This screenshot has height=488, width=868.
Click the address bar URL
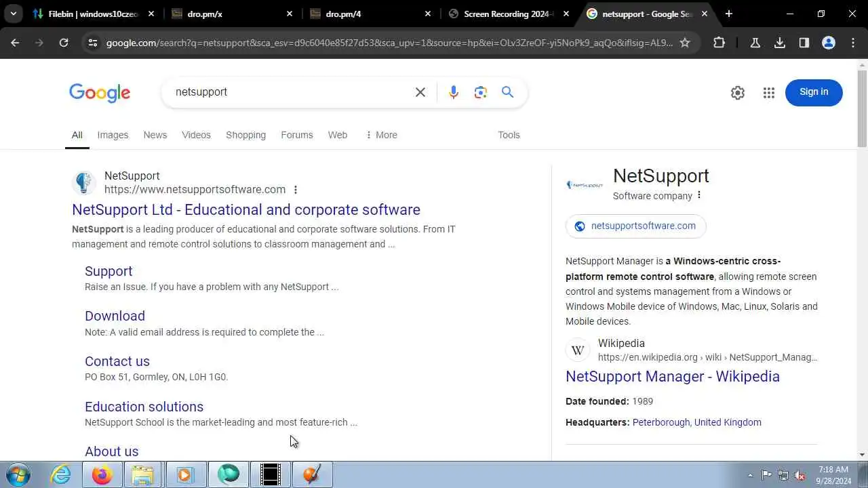[389, 43]
